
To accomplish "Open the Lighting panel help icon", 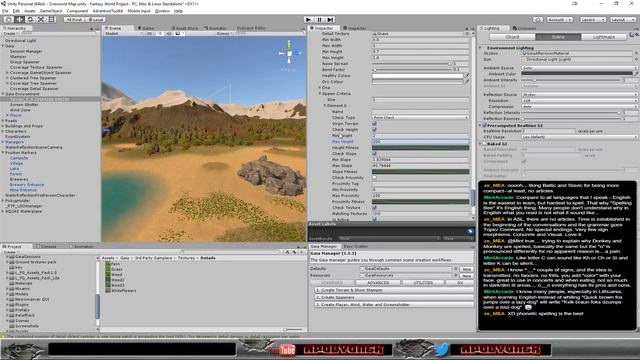I will (632, 36).
